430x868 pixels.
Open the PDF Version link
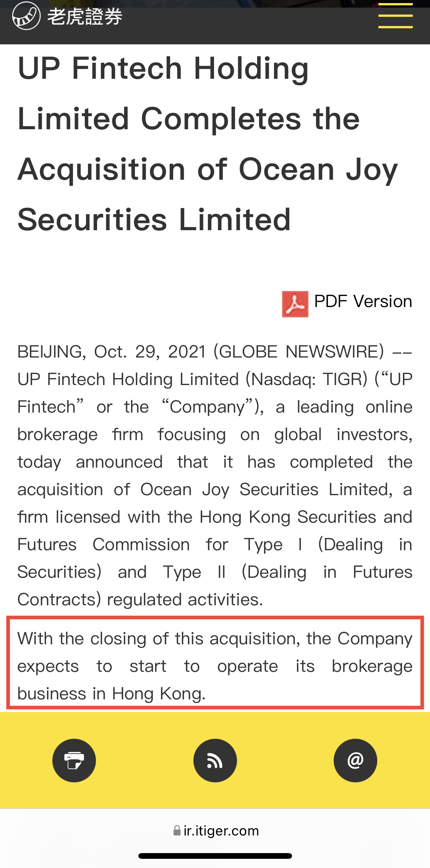pyautogui.click(x=363, y=301)
